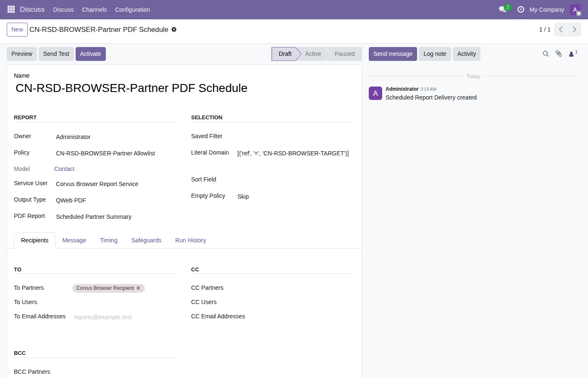The width and height of the screenshot is (588, 378).
Task: Open the apps grid menu icon
Action: coord(11,9)
